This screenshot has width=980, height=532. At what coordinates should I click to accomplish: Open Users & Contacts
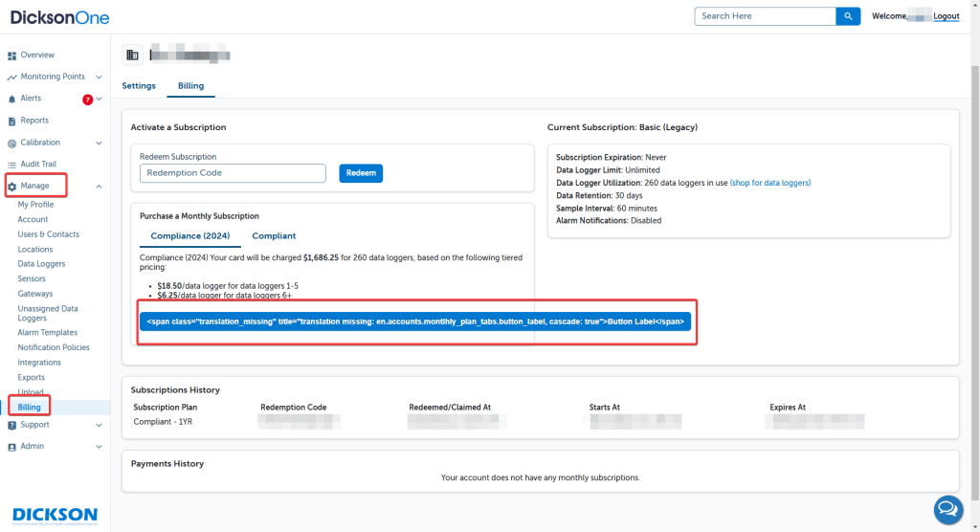click(x=48, y=234)
